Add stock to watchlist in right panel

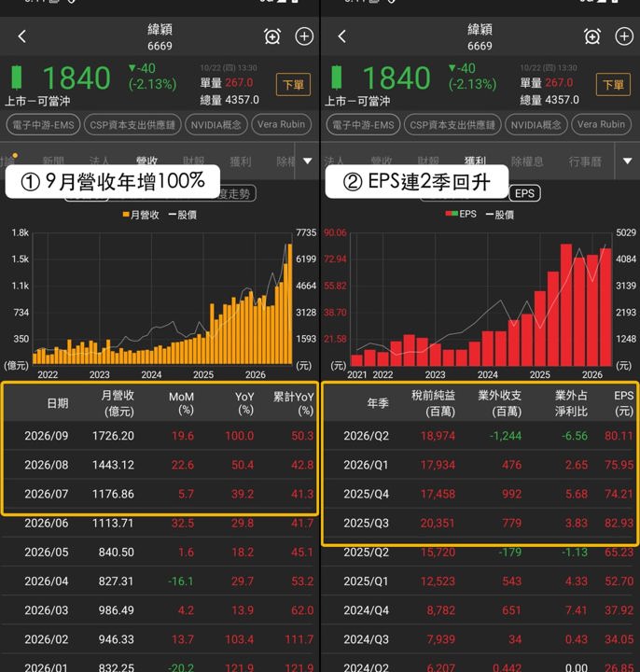point(624,36)
